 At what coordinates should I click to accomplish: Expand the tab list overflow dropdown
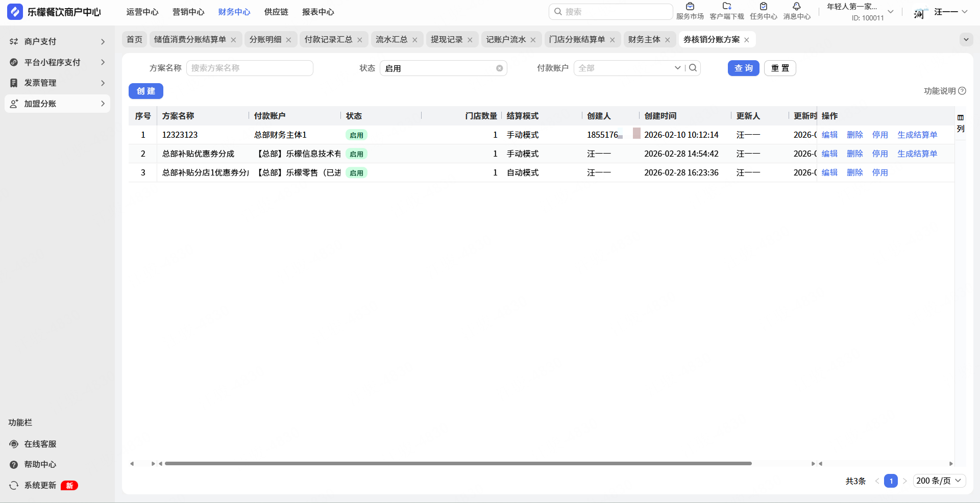[966, 39]
